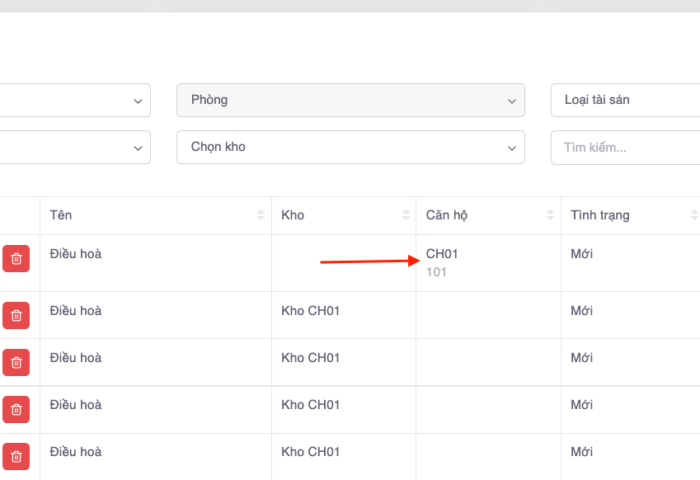Click room number 101 under CH01
Viewport: 700px width, 480px height.
pos(436,272)
